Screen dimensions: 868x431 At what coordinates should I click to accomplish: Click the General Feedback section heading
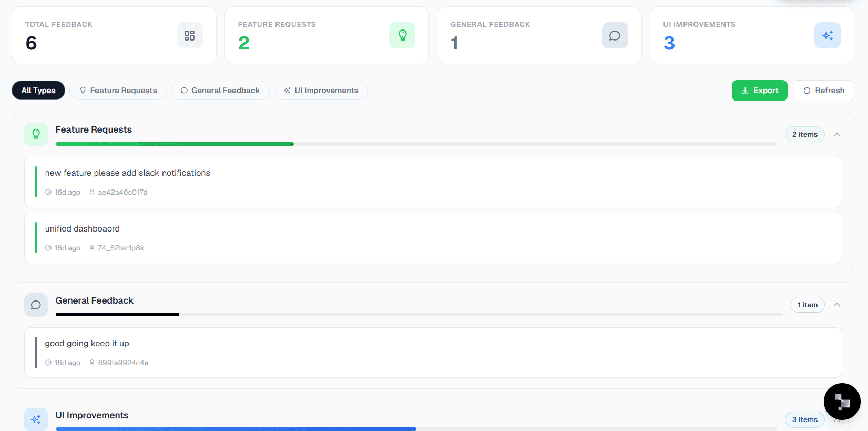click(95, 300)
